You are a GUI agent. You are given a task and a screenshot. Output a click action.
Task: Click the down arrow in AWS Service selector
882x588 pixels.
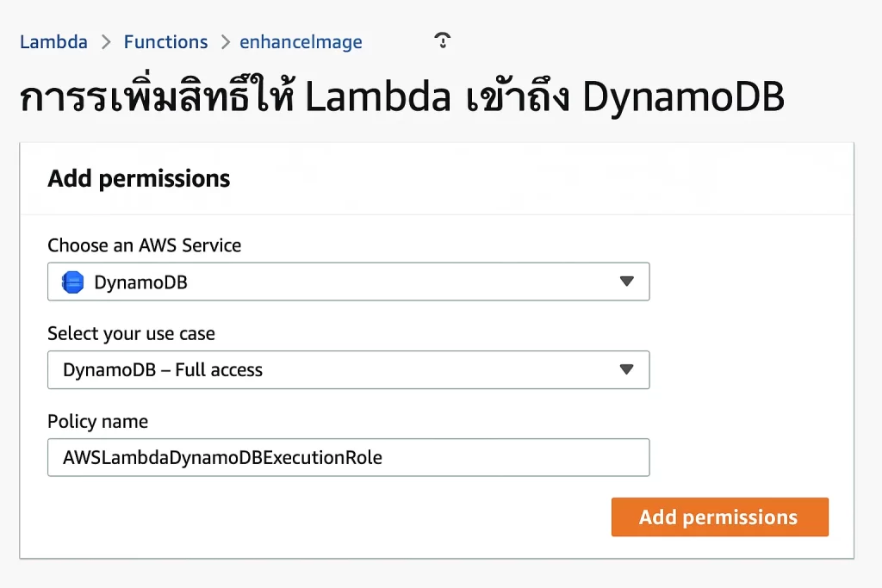[x=626, y=282]
